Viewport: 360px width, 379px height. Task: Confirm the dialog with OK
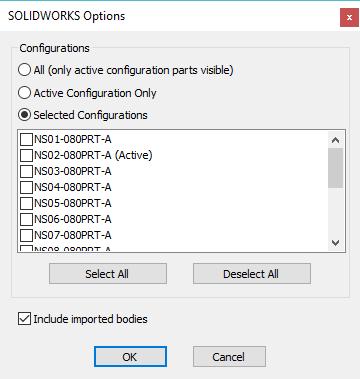(x=130, y=357)
